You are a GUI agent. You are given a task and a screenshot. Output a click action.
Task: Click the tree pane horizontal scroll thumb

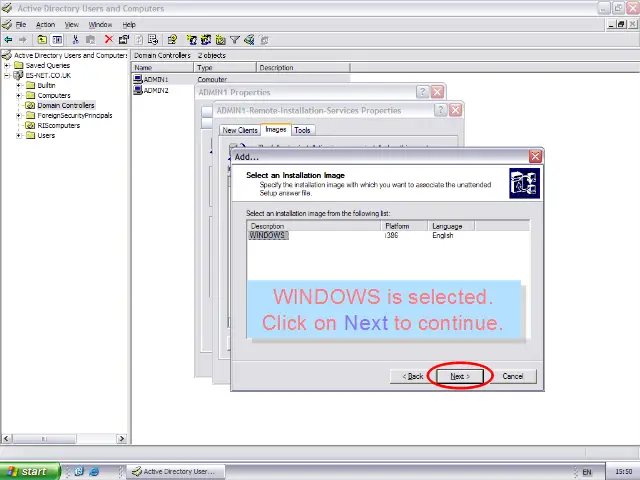coord(44,439)
